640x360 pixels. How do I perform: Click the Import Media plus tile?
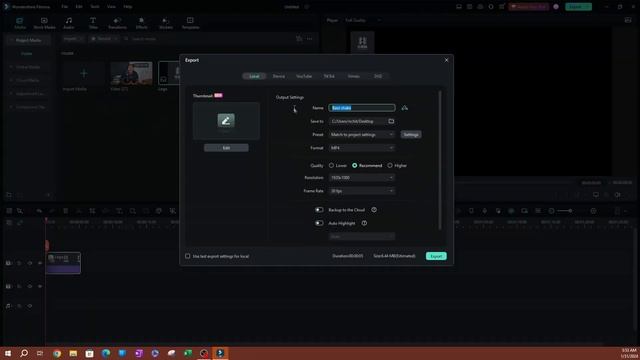coord(84,73)
